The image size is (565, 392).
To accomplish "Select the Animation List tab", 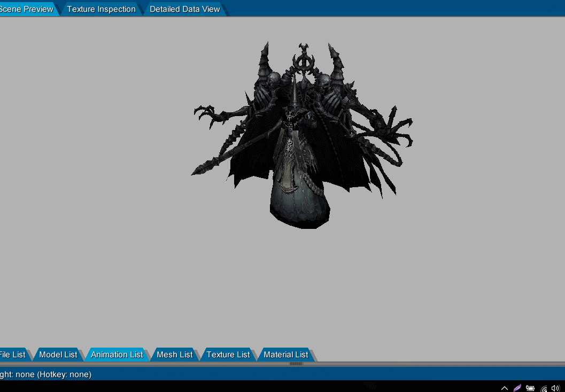I will pos(117,355).
